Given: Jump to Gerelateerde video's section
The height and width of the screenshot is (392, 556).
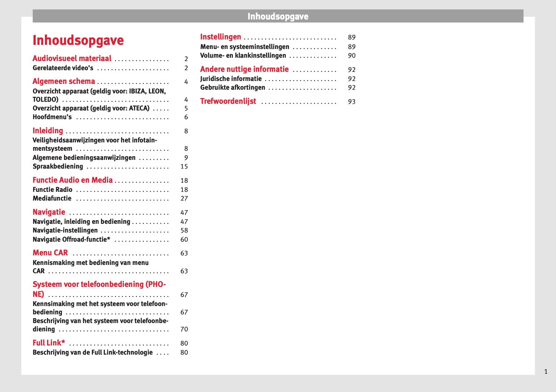Looking at the screenshot, I should click(x=63, y=68).
